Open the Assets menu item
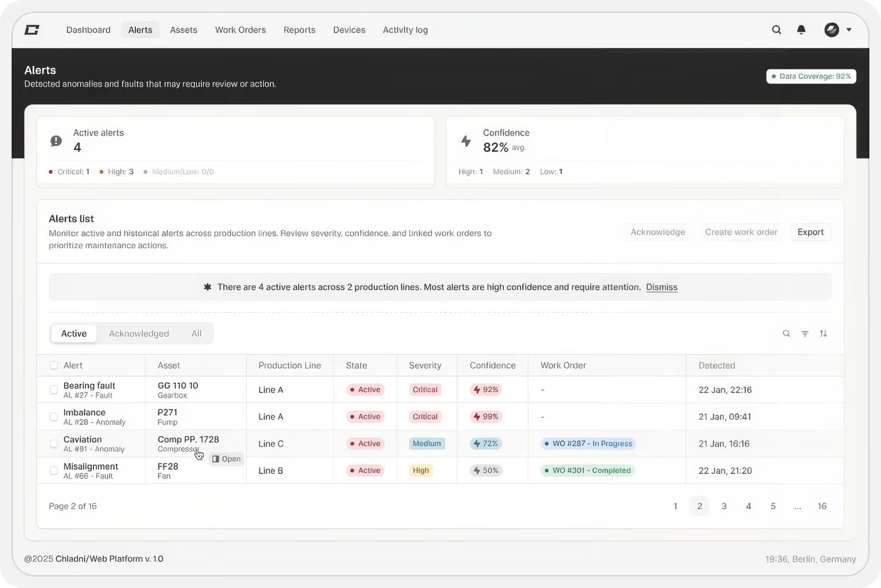881x588 pixels. (183, 30)
